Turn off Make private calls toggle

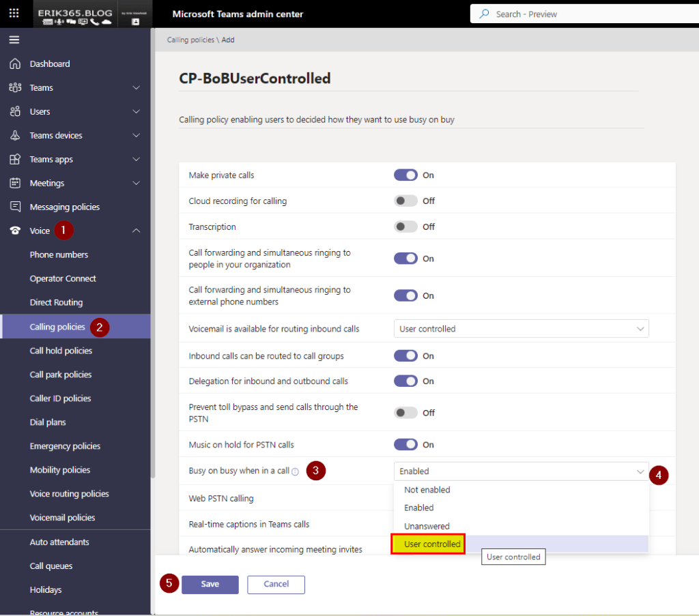pyautogui.click(x=405, y=175)
